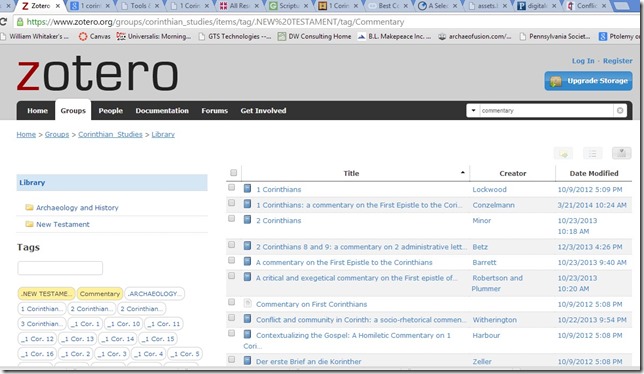The height and width of the screenshot is (374, 644).
Task: Click the Log In link
Action: tap(583, 61)
